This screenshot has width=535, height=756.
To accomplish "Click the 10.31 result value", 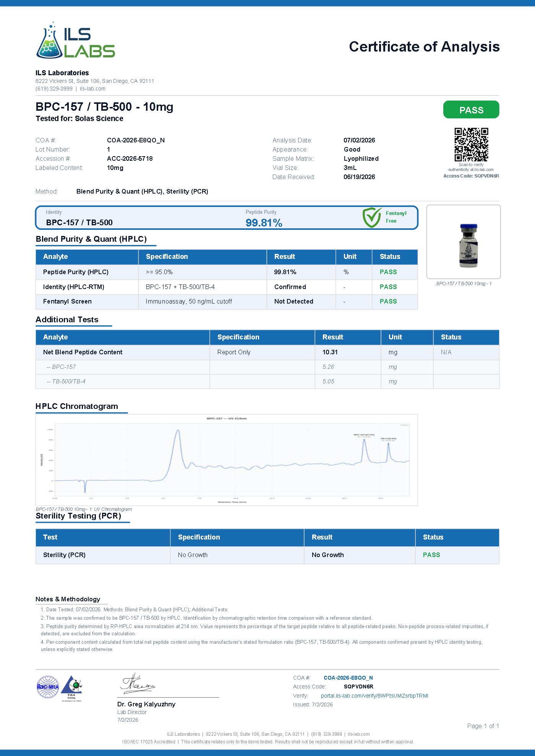I will [330, 352].
